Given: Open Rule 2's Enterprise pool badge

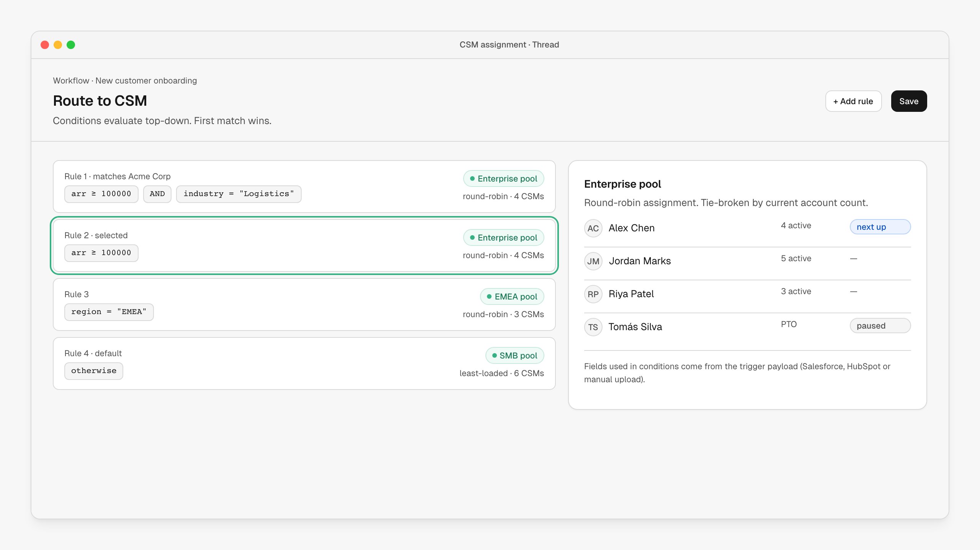Looking at the screenshot, I should [x=503, y=237].
